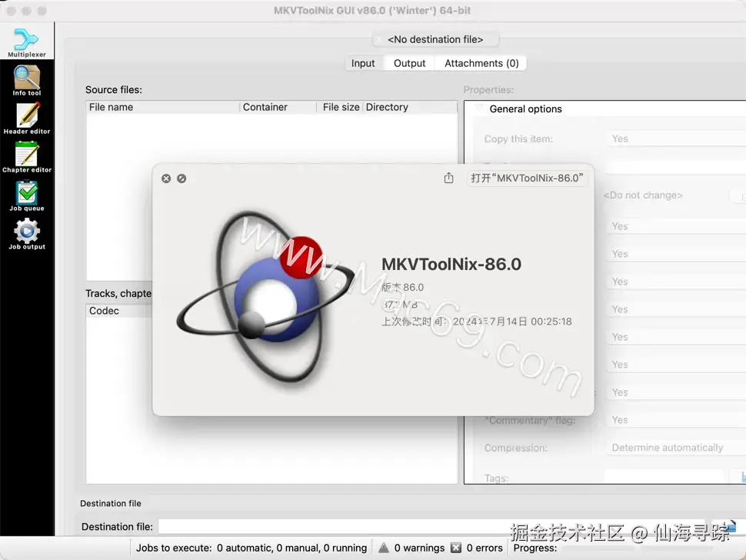Open the Multiplexer tool
The image size is (746, 560).
click(x=27, y=43)
